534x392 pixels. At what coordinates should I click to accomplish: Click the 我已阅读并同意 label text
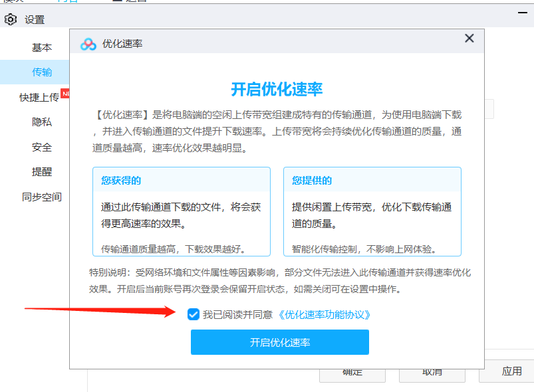(x=237, y=315)
